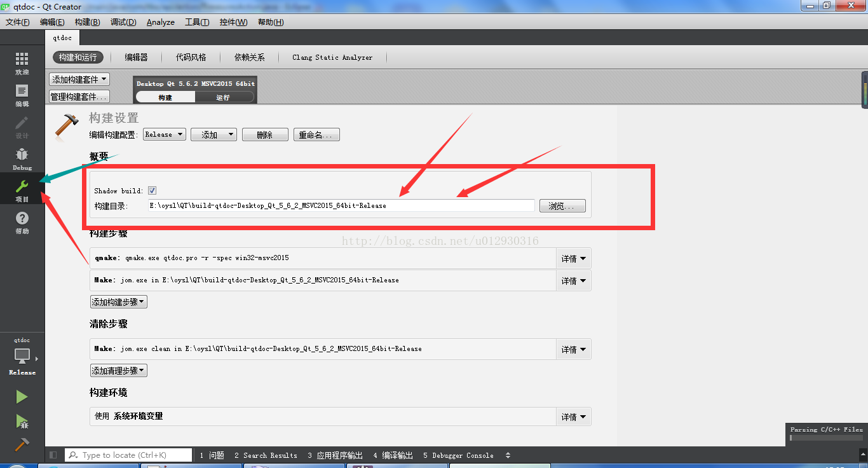Open the 文件(F) menu
The width and height of the screenshot is (868, 468).
(x=18, y=22)
